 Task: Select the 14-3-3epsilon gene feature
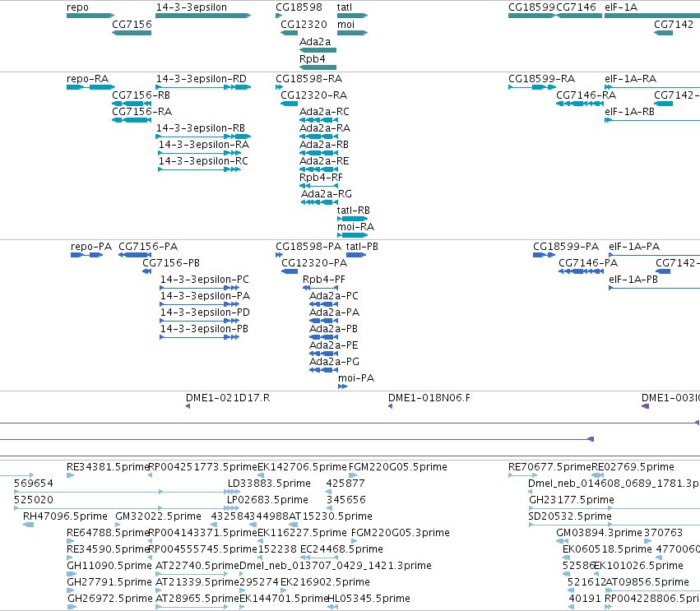point(203,16)
